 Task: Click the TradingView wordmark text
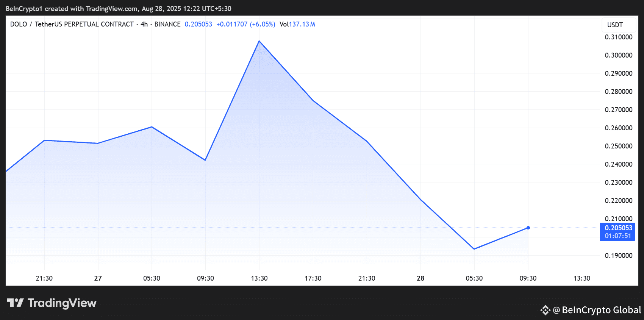[x=62, y=303]
